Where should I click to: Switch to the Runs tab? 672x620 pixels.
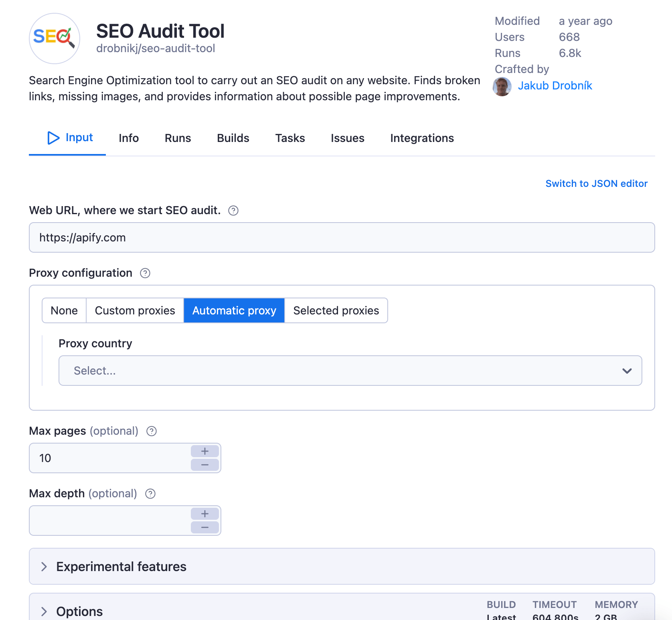(178, 138)
